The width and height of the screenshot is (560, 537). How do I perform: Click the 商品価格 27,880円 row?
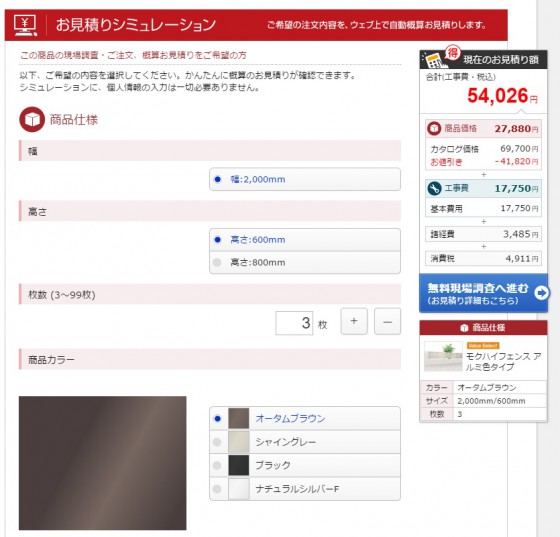[483, 129]
